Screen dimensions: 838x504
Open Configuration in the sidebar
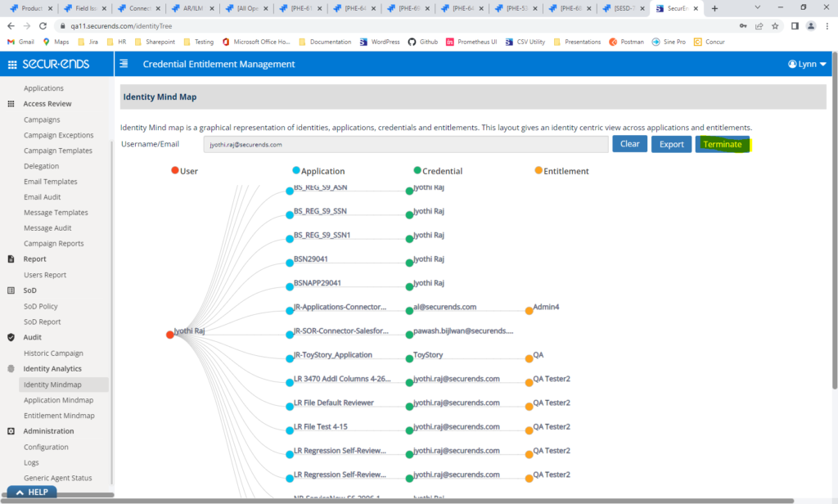(x=46, y=448)
